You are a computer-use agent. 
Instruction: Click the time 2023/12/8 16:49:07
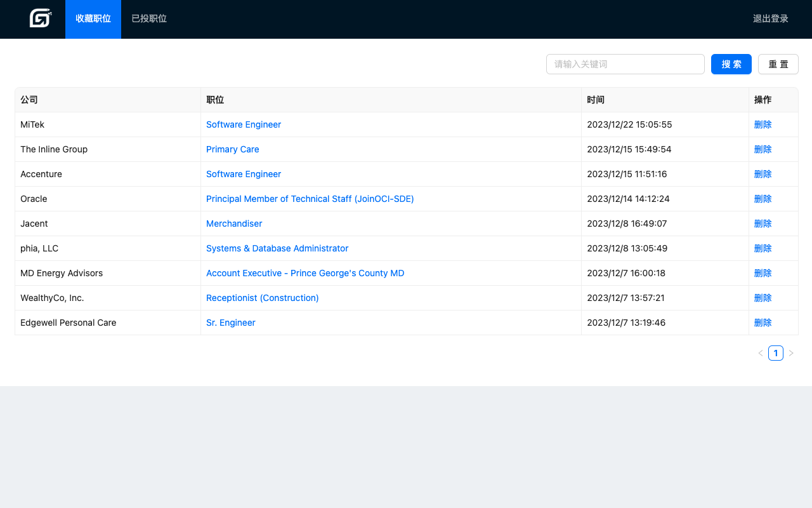point(627,224)
